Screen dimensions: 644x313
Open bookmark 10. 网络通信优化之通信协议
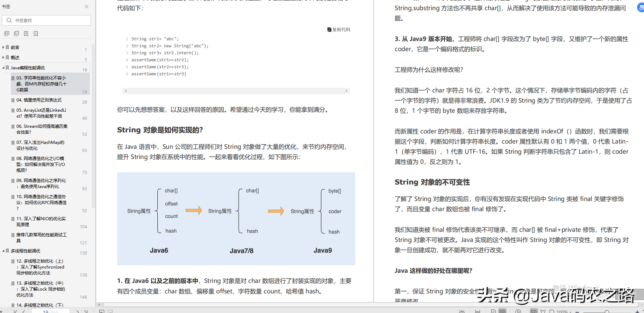[x=41, y=202]
